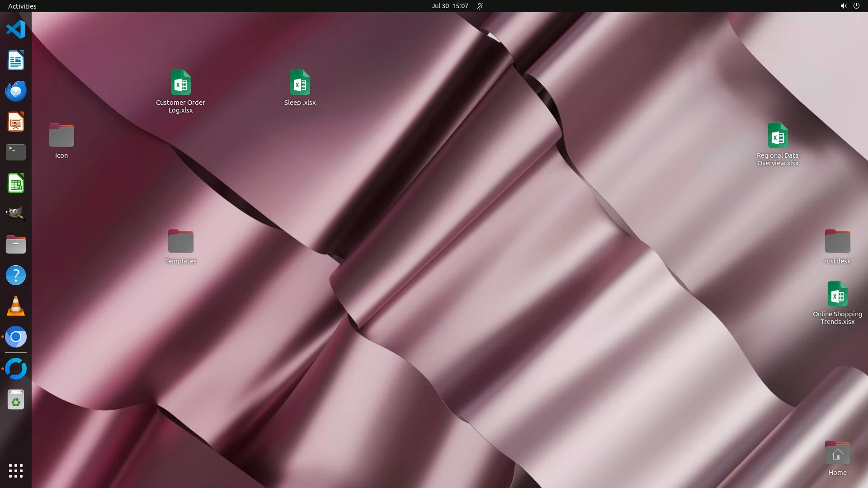Open the Trash in dock
The image size is (868, 488).
pos(16,400)
